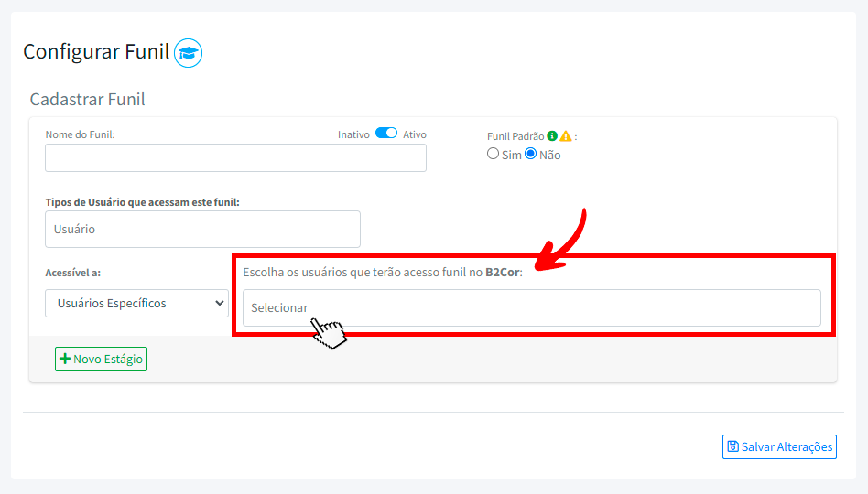The width and height of the screenshot is (868, 494).
Task: Select the Sim radio button for Funil Padrão
Action: tap(493, 155)
